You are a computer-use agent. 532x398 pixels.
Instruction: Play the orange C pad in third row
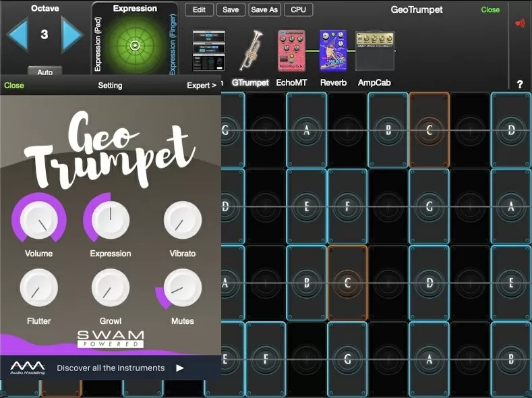click(x=347, y=283)
